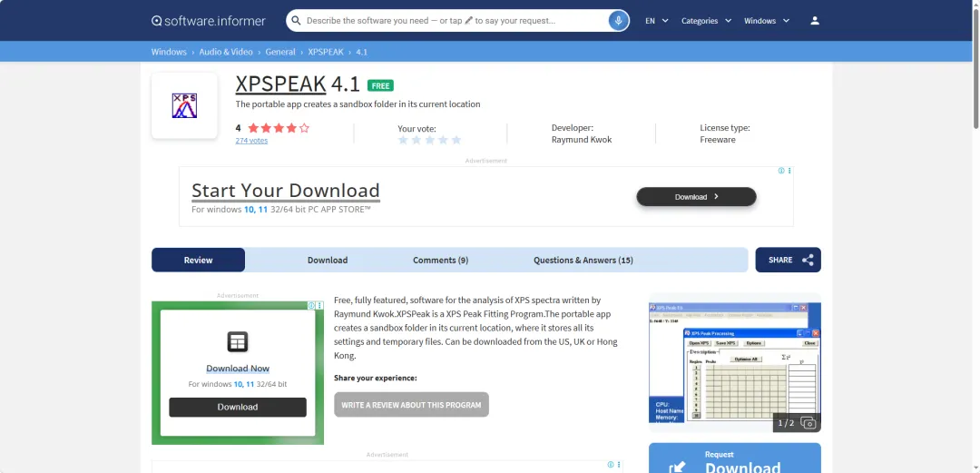Screen dimensions: 980x473
Task: Click the search magnifier icon
Action: tap(296, 21)
